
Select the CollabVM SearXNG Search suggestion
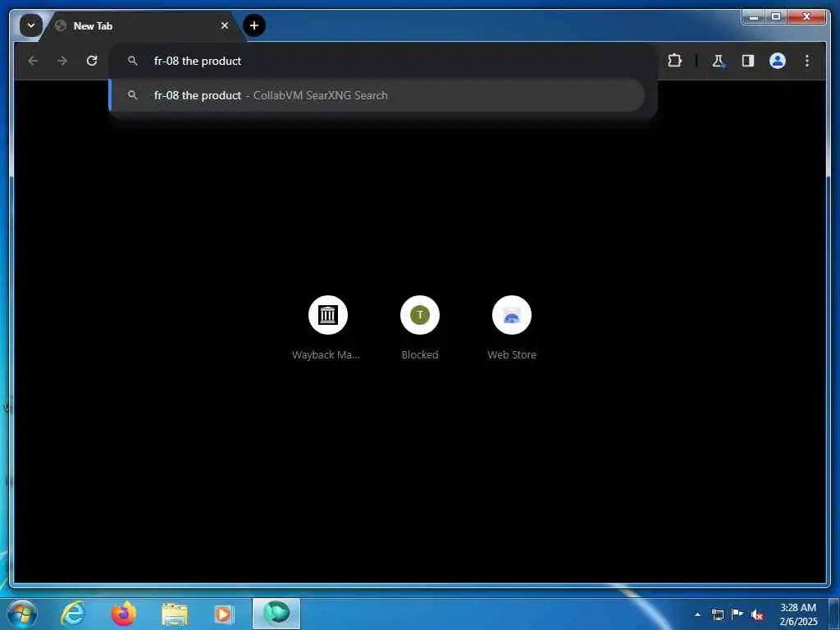tap(377, 95)
